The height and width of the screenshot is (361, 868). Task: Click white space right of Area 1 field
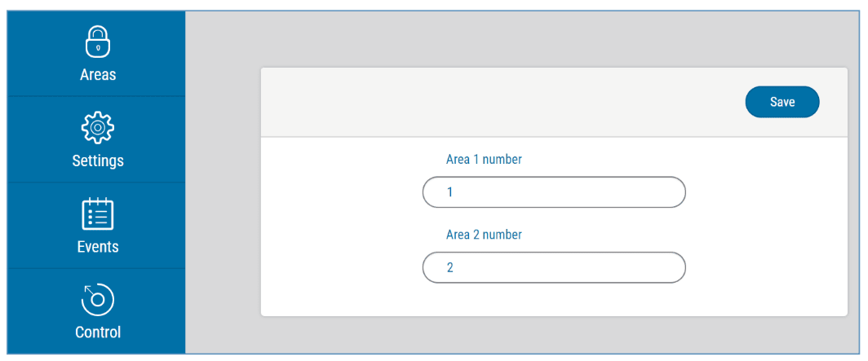pyautogui.click(x=767, y=193)
